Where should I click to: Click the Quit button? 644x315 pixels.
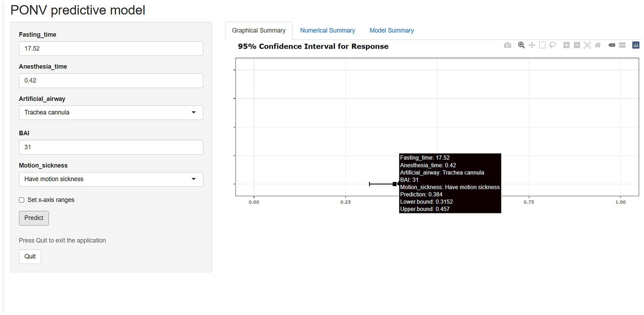coord(30,257)
